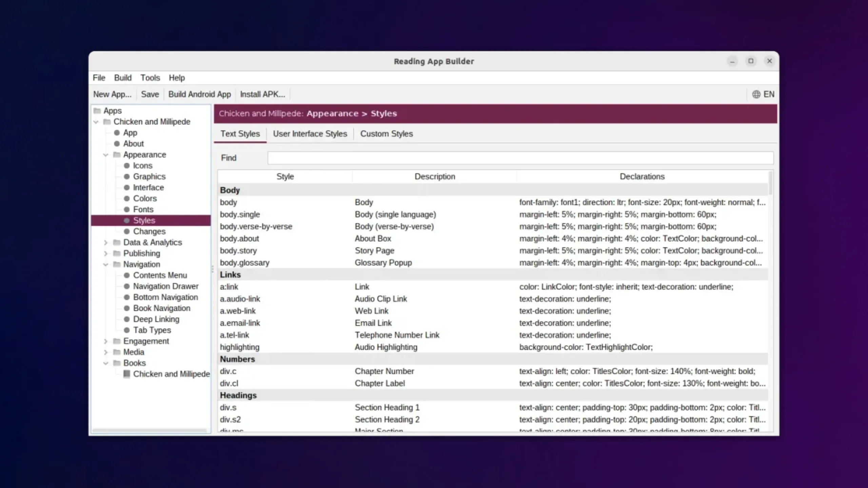Select the div.cl Chapter Label row
Screen dimensions: 868x488
[x=493, y=383]
